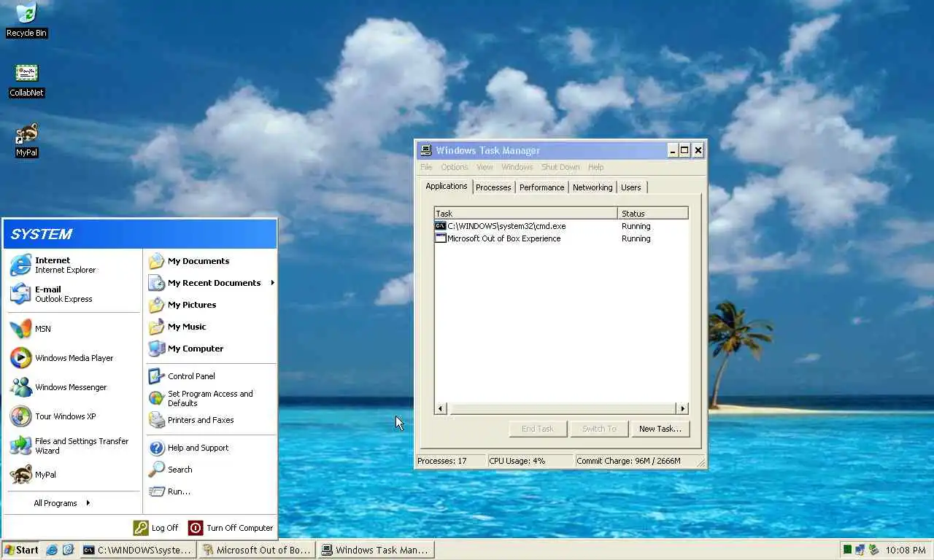Switch to the Users tab

pos(631,187)
